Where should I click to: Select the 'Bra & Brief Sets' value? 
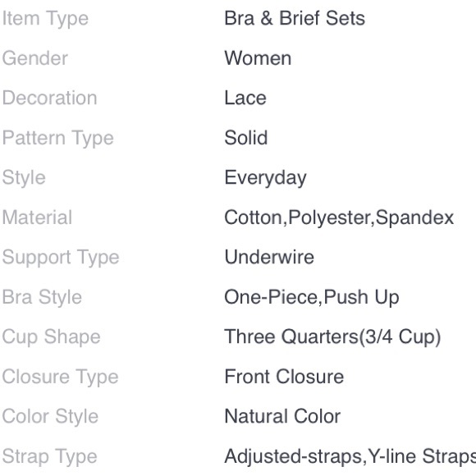(295, 18)
